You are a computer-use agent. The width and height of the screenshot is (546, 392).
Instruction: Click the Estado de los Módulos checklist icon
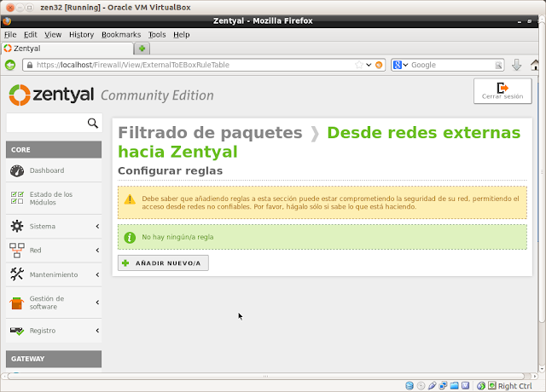click(x=17, y=198)
